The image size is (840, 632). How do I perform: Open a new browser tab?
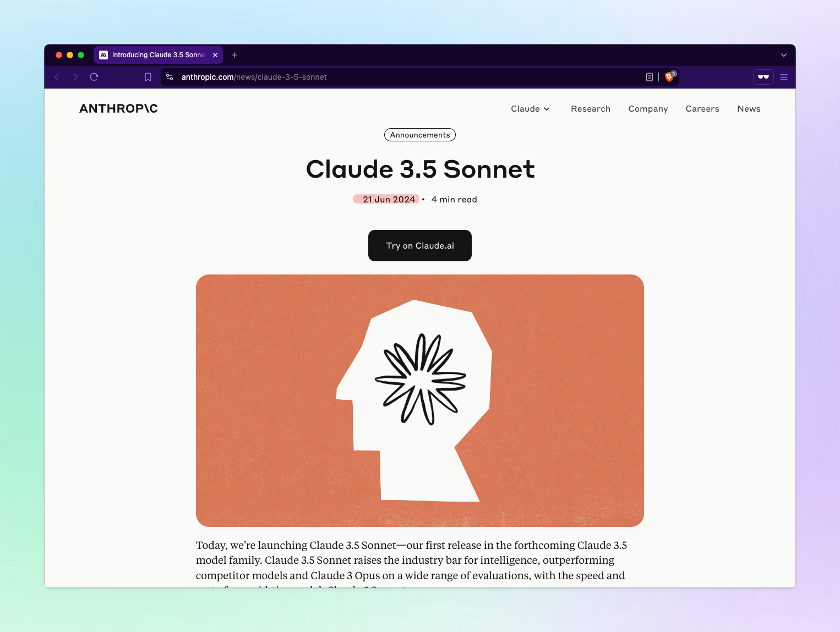[x=234, y=55]
